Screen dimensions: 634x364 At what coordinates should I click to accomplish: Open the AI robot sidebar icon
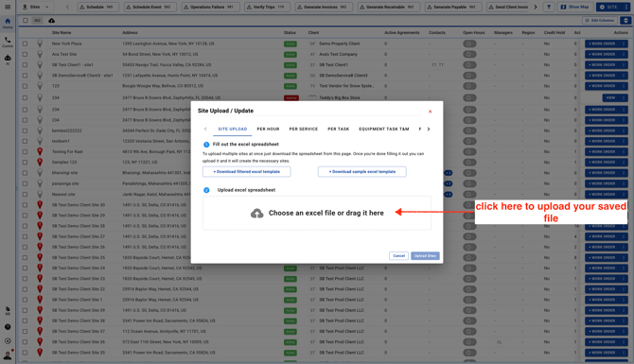click(8, 60)
